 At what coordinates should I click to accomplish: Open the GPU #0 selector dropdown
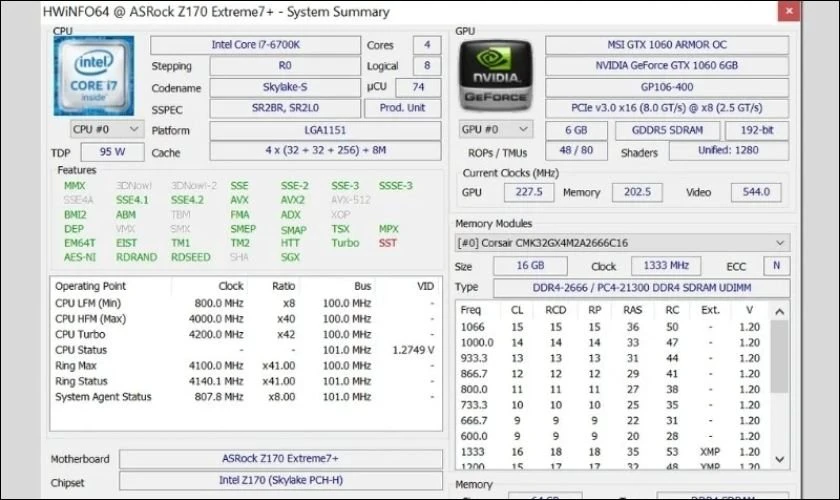tap(496, 129)
